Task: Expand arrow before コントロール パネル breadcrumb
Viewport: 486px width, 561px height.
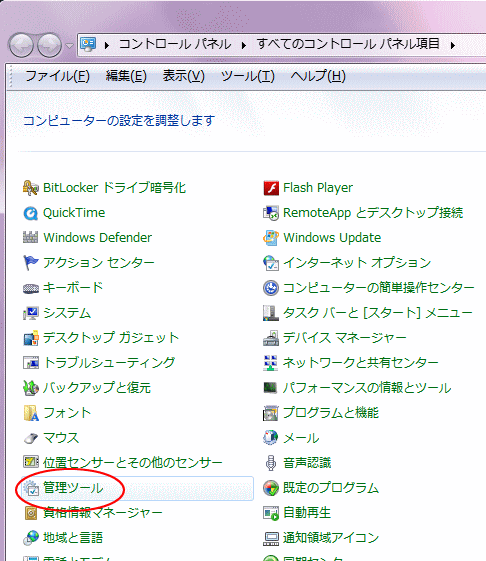Action: [107, 45]
